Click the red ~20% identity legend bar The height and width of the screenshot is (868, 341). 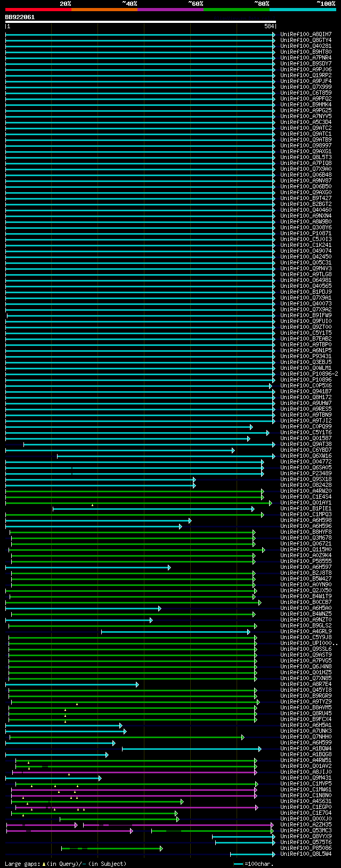(x=38, y=9)
